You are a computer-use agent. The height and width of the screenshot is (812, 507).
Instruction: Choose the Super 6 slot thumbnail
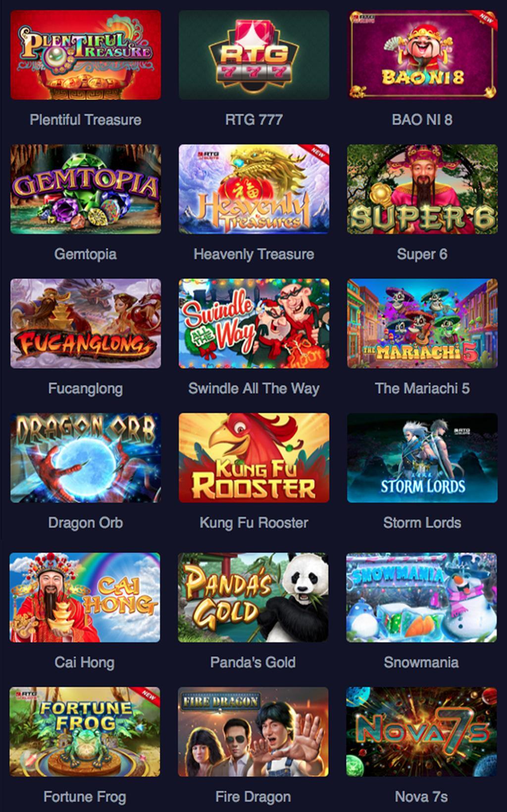click(422, 189)
